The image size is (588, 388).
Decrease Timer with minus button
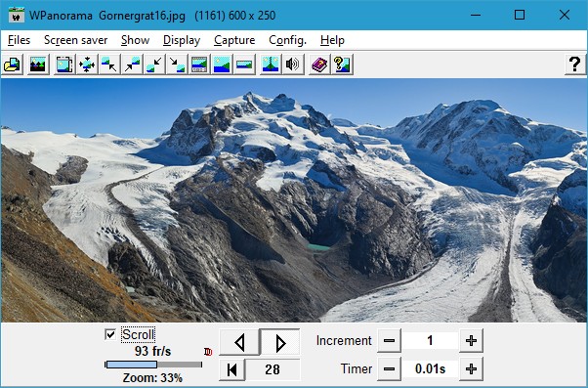coord(389,369)
